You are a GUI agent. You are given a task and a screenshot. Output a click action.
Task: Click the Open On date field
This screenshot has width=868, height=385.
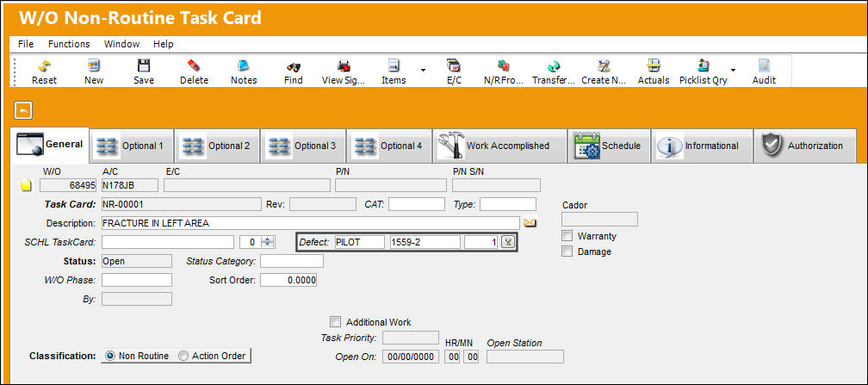click(411, 357)
